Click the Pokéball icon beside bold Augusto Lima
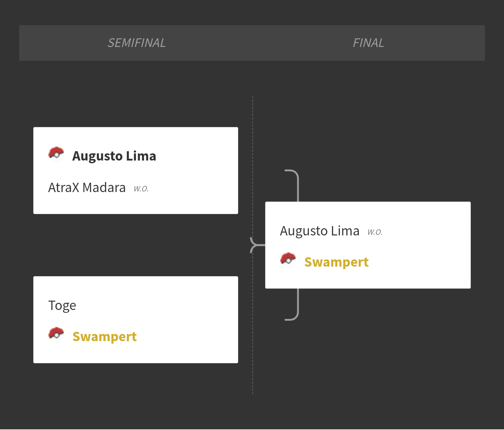Image resolution: width=504 pixels, height=430 pixels. click(x=56, y=154)
